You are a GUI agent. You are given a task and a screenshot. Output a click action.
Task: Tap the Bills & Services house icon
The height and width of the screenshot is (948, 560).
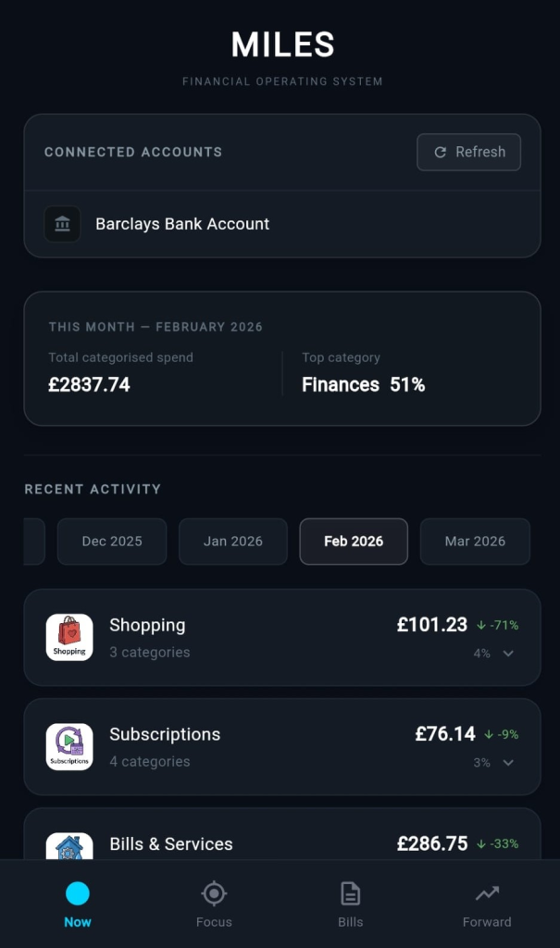(x=69, y=847)
